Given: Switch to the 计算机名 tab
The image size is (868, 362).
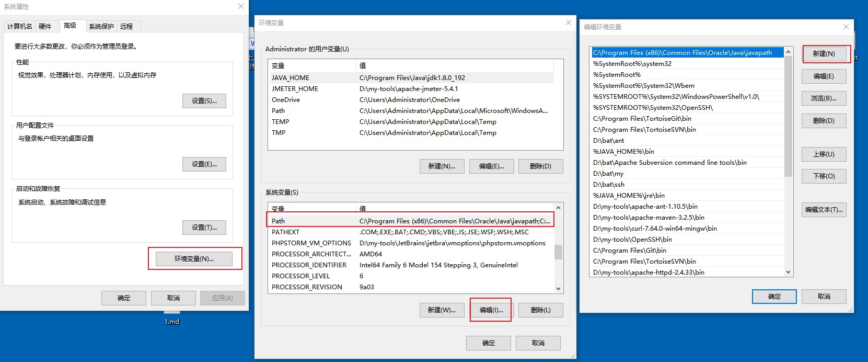Looking at the screenshot, I should pyautogui.click(x=19, y=26).
